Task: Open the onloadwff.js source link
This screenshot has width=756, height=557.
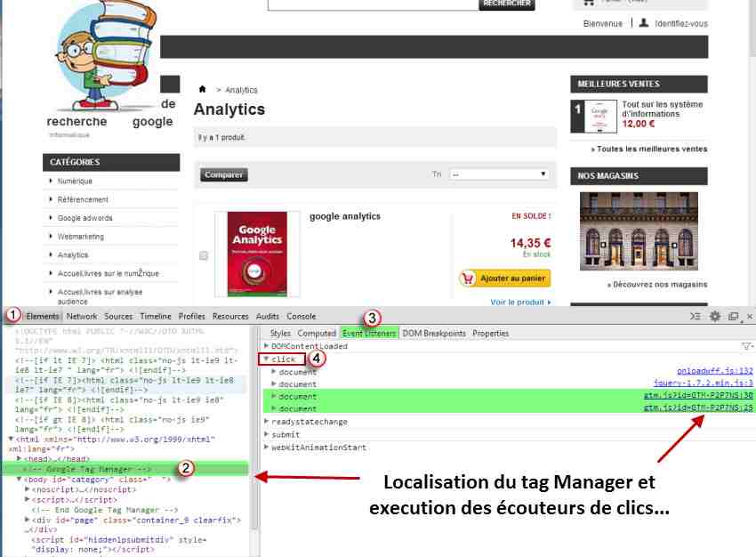Action: (x=714, y=370)
